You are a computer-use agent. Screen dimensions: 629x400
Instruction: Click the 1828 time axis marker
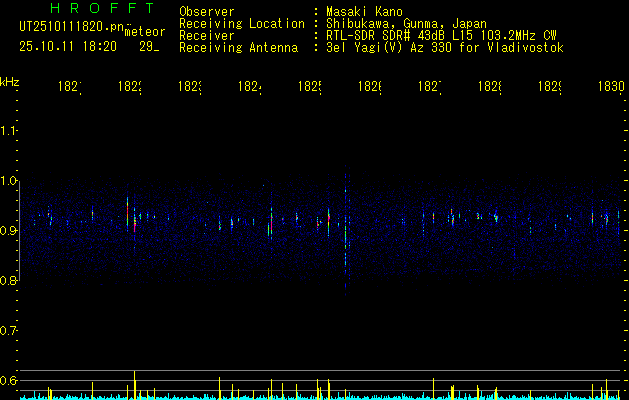pos(489,86)
